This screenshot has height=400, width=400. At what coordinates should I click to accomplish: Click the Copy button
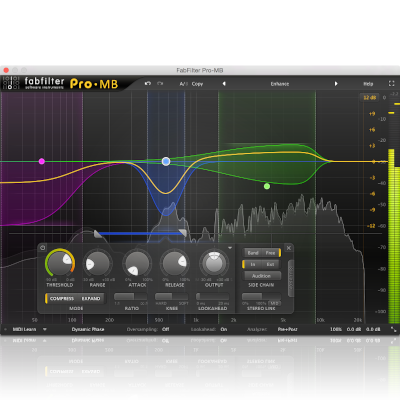click(197, 84)
